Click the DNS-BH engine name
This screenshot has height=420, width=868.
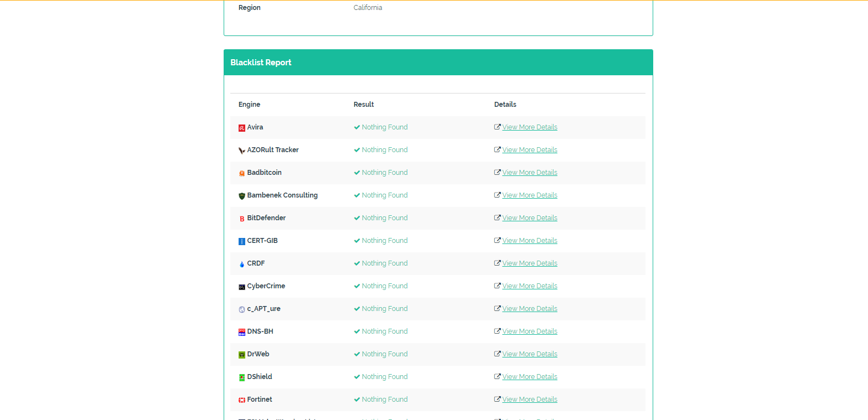(260, 331)
